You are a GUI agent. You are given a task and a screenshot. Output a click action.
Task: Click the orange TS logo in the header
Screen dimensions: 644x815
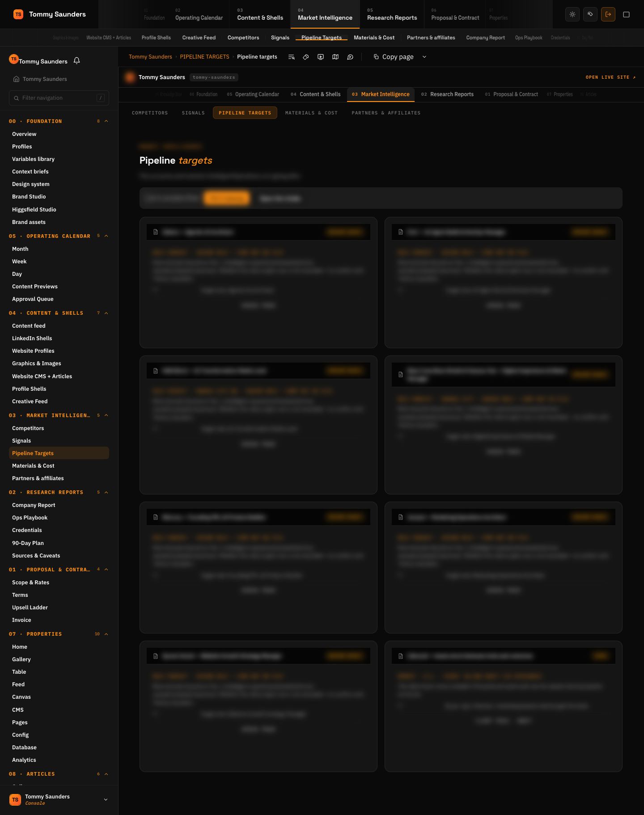point(18,14)
